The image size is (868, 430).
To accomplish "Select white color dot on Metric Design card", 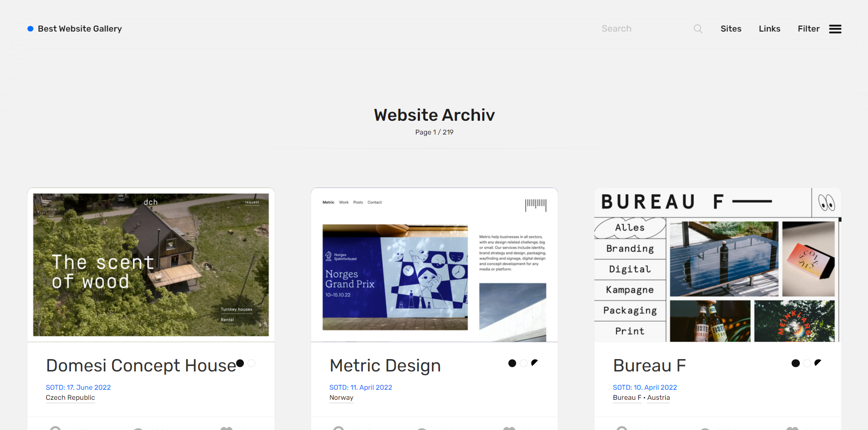I will [x=523, y=363].
